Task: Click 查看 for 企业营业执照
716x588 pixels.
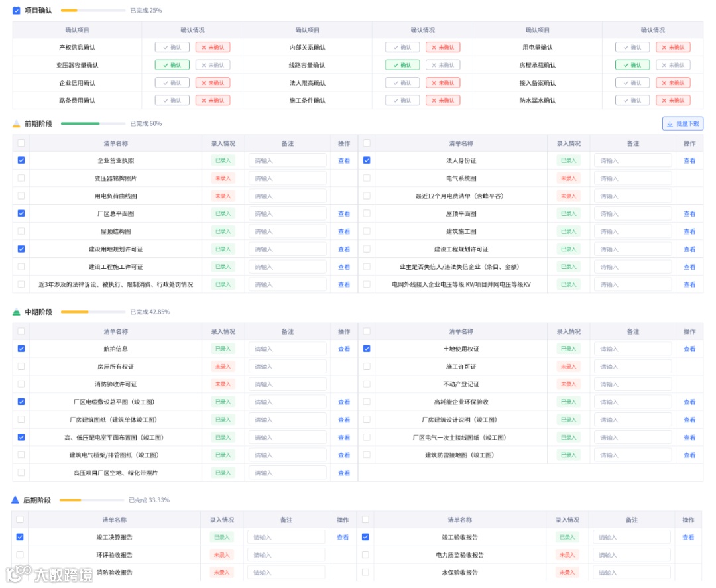Action: pos(344,160)
